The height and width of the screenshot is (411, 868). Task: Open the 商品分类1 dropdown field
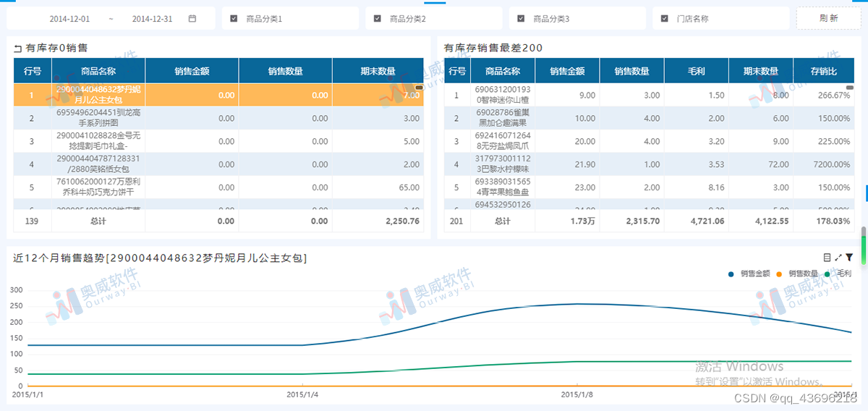(x=290, y=18)
